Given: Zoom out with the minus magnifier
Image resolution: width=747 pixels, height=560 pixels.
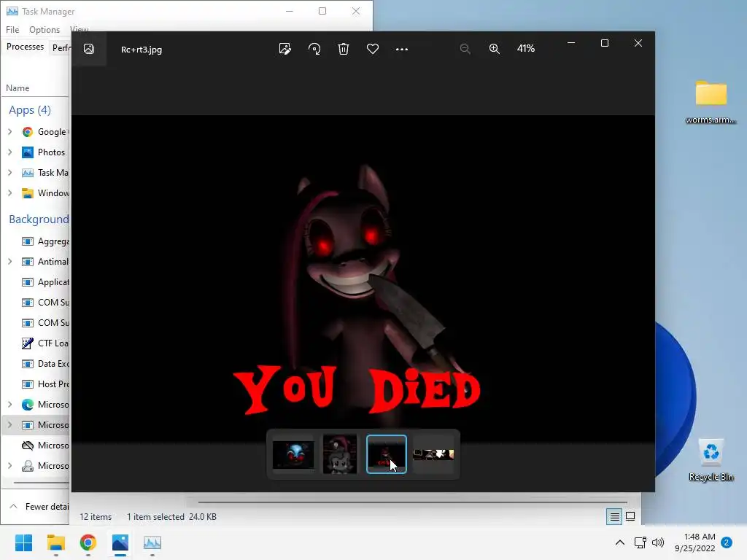Looking at the screenshot, I should (465, 49).
